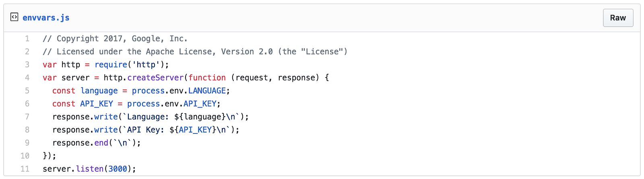The width and height of the screenshot is (644, 179).
Task: Select line number 11
Action: coord(25,169)
